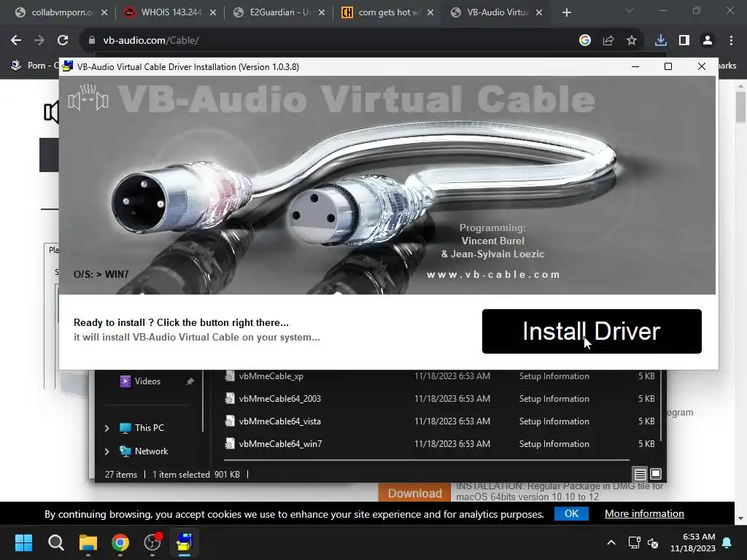Maximize the VB-Audio installer window
Image resolution: width=747 pixels, height=560 pixels.
668,66
